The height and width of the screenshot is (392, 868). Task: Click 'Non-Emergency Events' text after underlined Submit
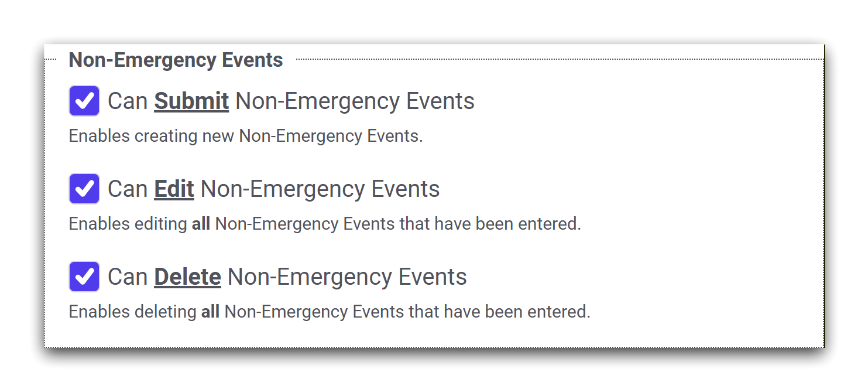click(x=355, y=101)
